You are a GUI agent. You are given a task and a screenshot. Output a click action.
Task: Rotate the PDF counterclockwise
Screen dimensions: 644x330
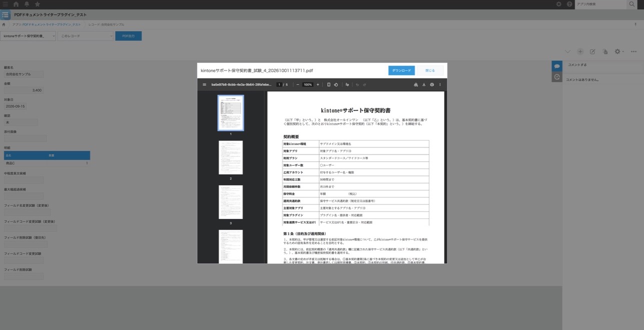tap(336, 84)
